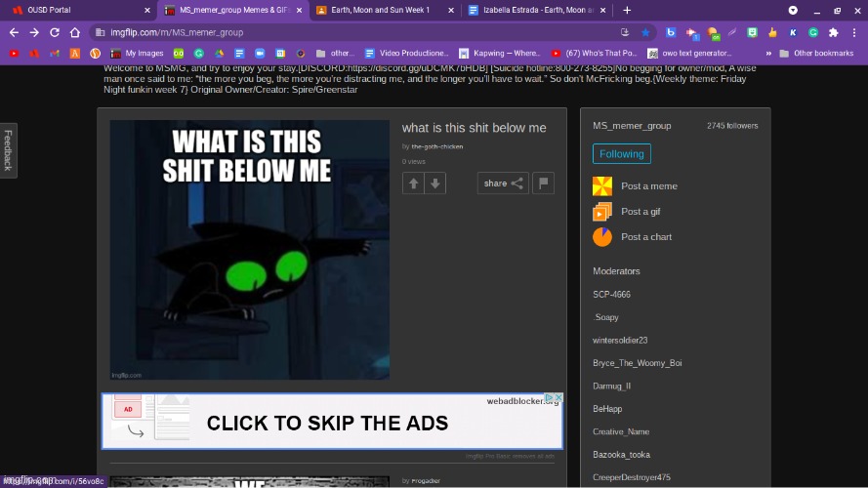Viewport: 868px width, 488px height.
Task: Open the '(67) Who's That Po..' bookmark
Action: pos(594,53)
